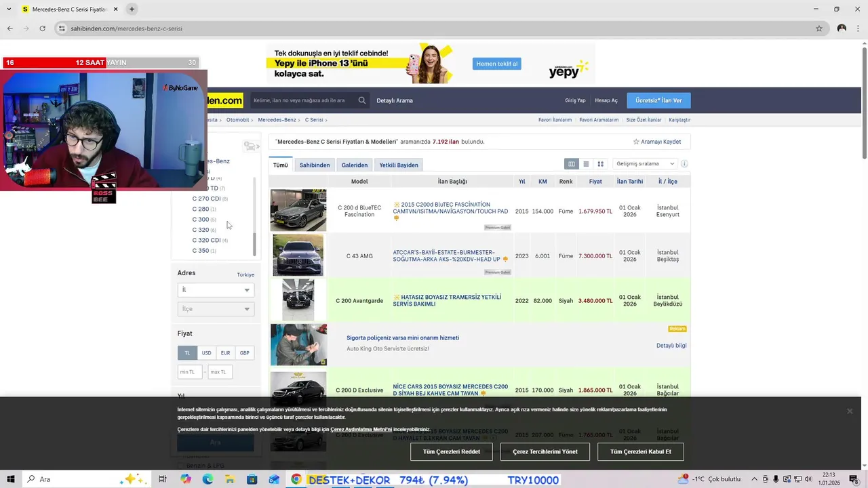Switch to grid gallery view icon
Viewport: 868px width, 488px height.
click(600, 164)
